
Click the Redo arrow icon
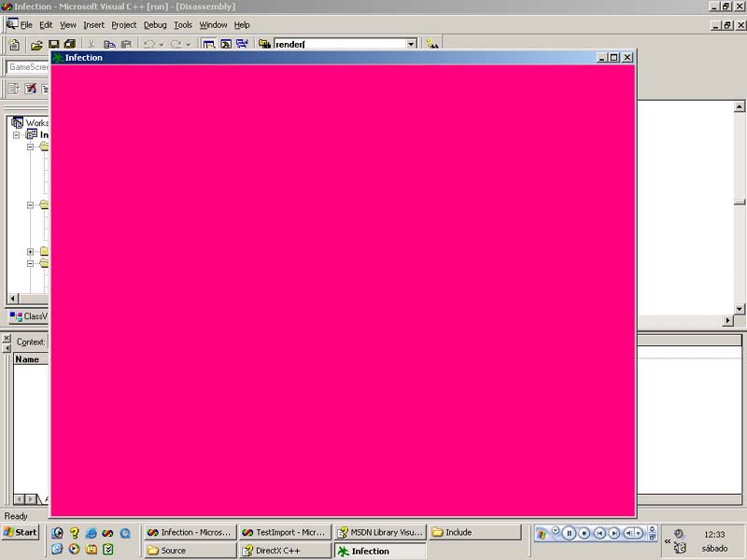coord(176,44)
